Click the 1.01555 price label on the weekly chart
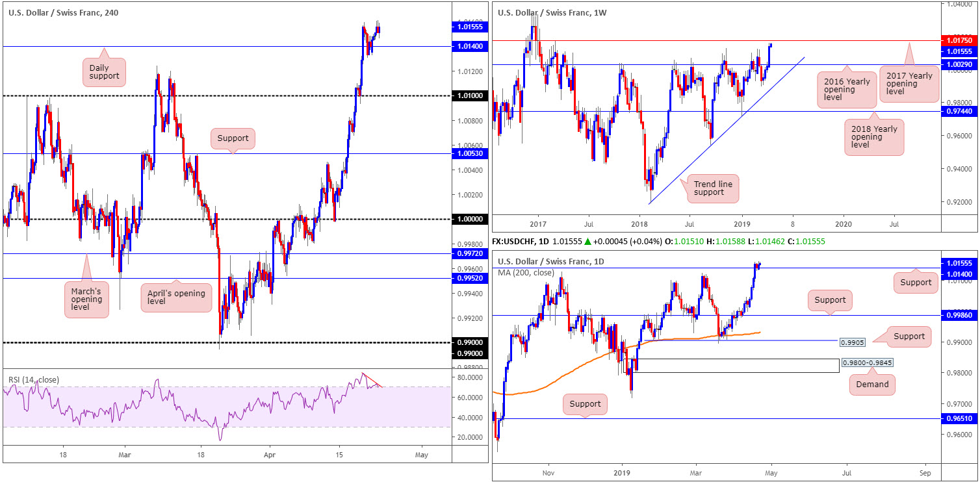Image resolution: width=980 pixels, height=482 pixels. (x=961, y=51)
